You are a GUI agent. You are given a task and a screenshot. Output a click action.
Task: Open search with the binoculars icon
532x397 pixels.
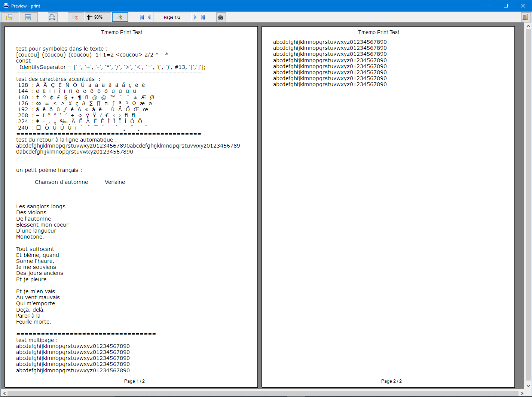(221, 17)
